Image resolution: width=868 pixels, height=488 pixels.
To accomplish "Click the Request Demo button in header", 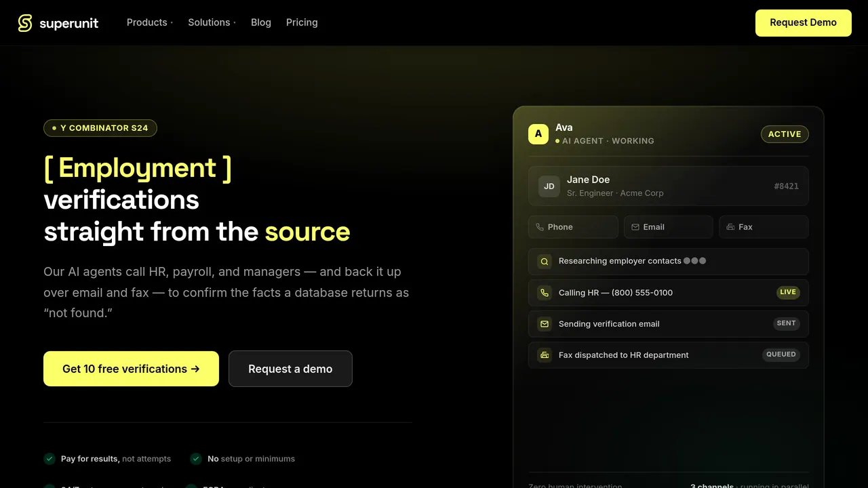I will click(804, 22).
